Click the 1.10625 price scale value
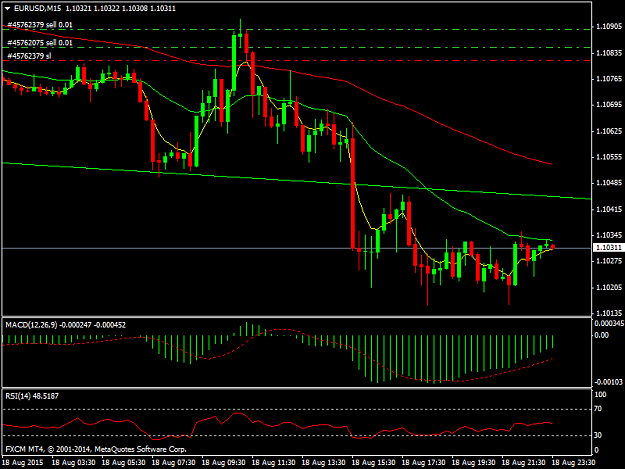The image size is (625, 469). point(609,131)
